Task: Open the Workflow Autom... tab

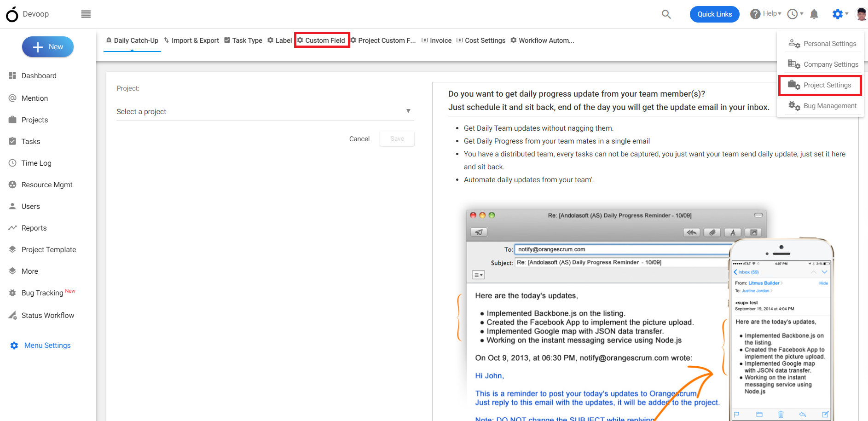Action: point(542,40)
